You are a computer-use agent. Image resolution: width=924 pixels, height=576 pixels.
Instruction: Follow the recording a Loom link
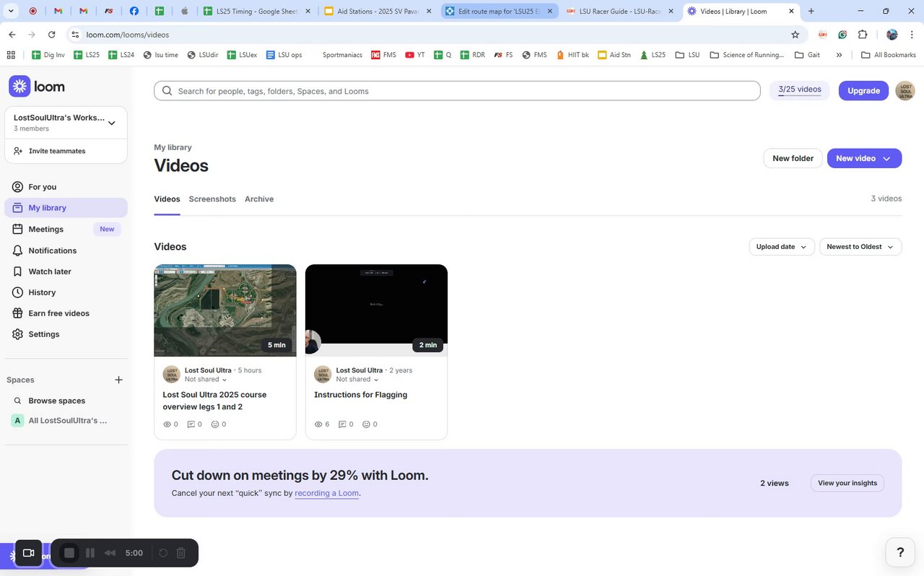click(327, 493)
